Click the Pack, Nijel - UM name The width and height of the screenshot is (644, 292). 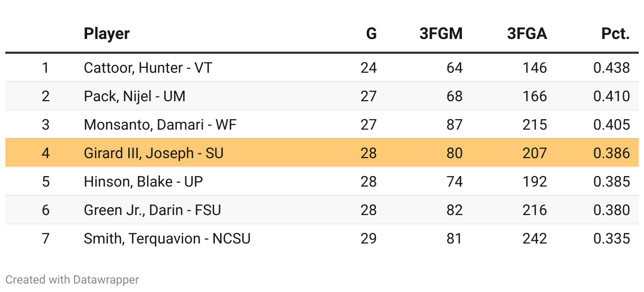point(135,96)
